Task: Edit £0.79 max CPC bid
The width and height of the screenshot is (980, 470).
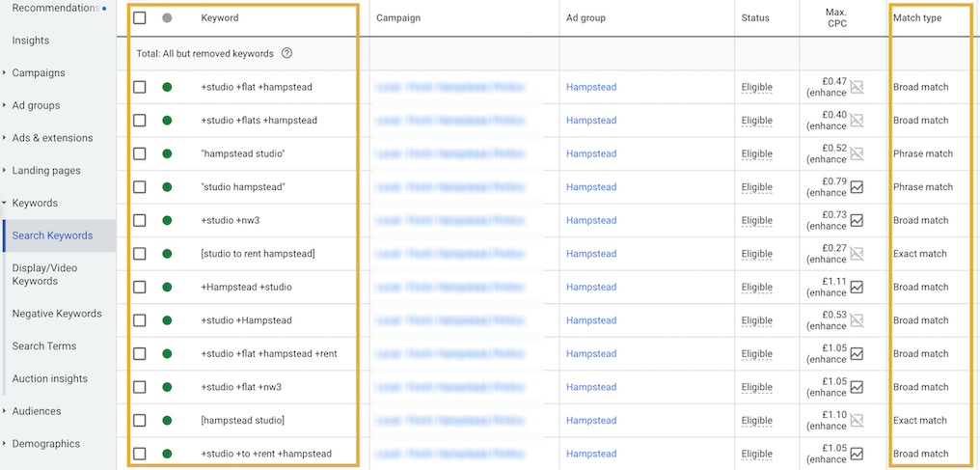Action: coord(834,181)
